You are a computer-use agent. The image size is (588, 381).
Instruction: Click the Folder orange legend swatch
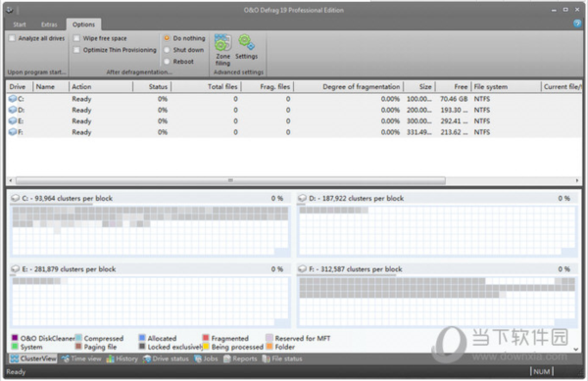269,347
